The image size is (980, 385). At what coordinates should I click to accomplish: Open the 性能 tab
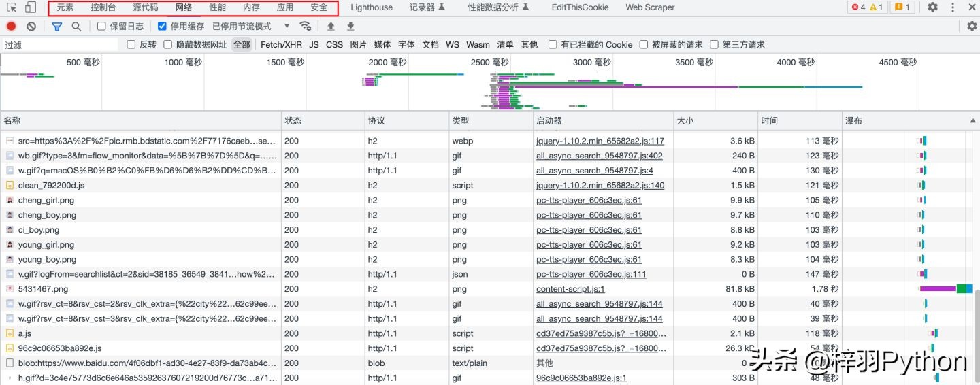[218, 7]
